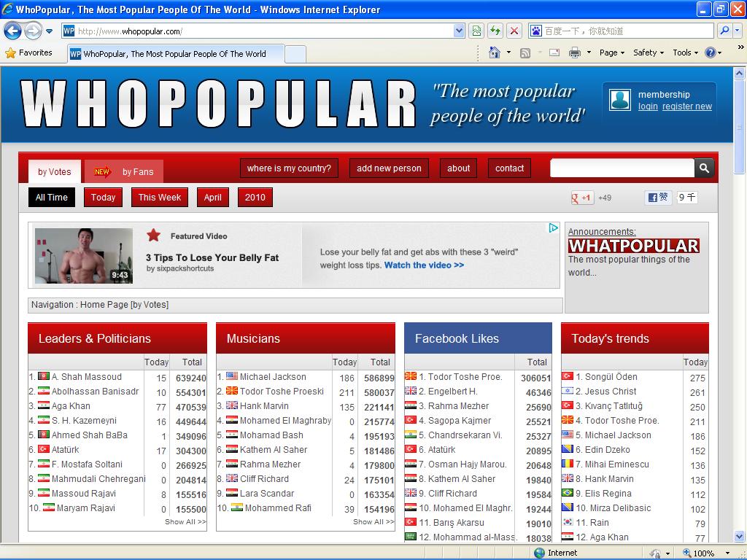The image size is (747, 560).
Task: Click the Print icon in toolbar
Action: [574, 52]
